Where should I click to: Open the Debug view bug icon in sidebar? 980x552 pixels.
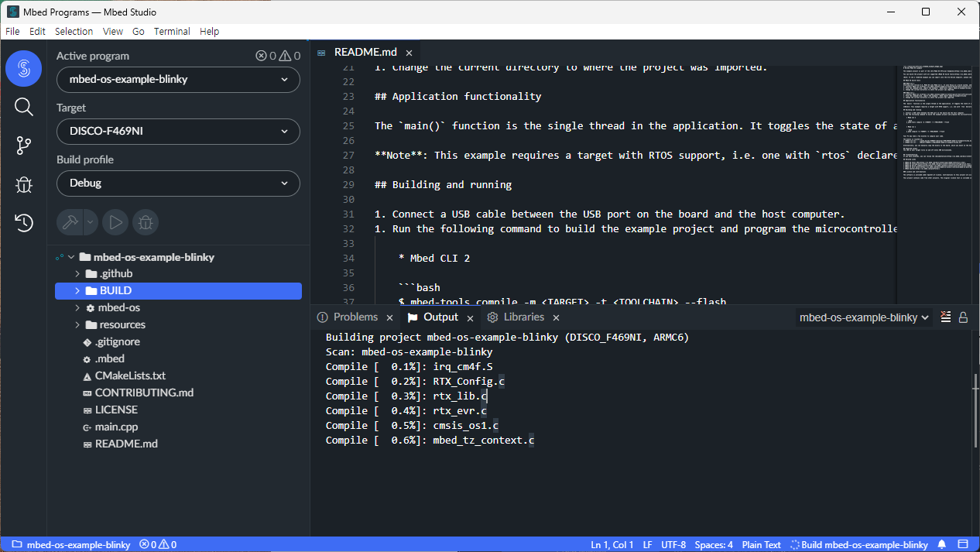pos(23,184)
